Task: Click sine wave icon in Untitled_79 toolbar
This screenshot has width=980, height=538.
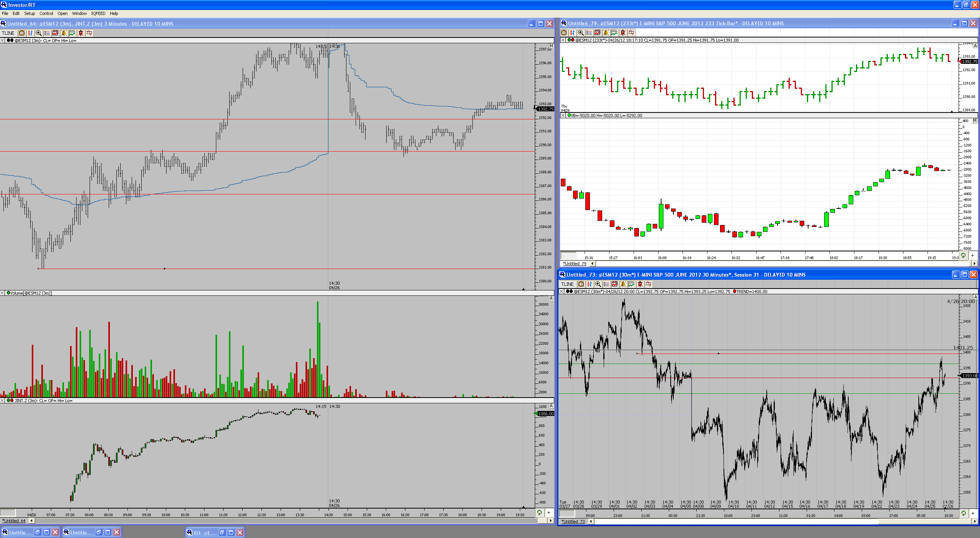Action: click(631, 33)
